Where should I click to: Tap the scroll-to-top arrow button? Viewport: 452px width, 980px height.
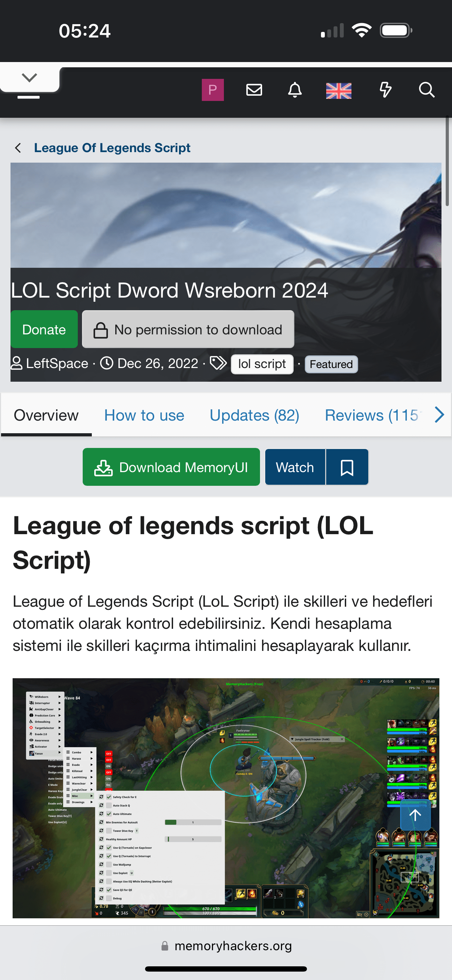[x=415, y=815]
